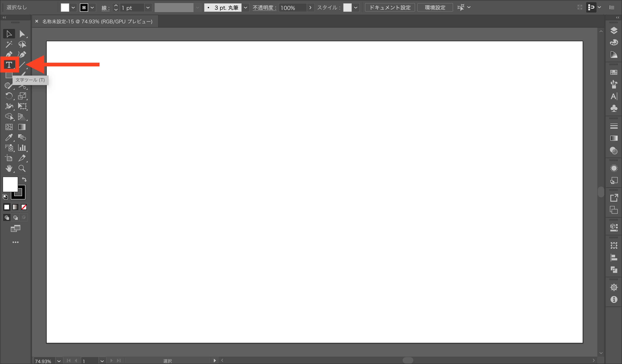Expand stroke weight 1 pt dropdown

148,8
